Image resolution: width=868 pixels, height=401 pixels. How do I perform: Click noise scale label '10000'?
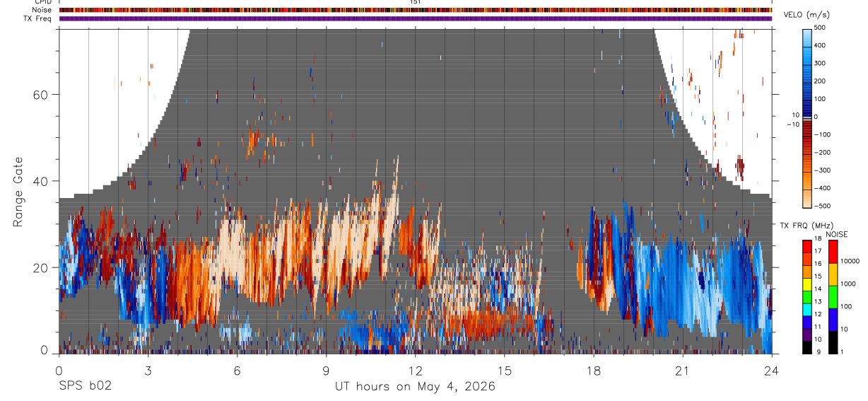[x=849, y=261]
